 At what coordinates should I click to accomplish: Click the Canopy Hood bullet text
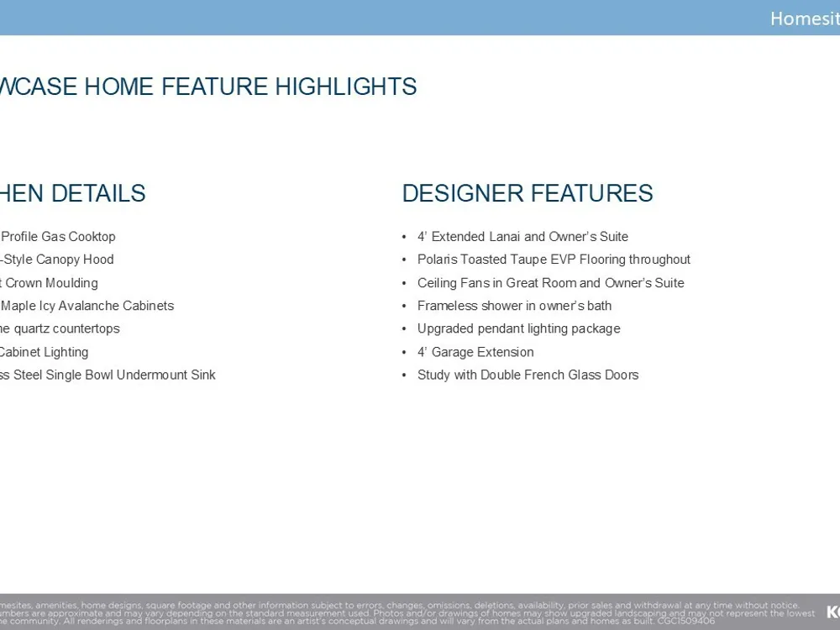pos(57,260)
